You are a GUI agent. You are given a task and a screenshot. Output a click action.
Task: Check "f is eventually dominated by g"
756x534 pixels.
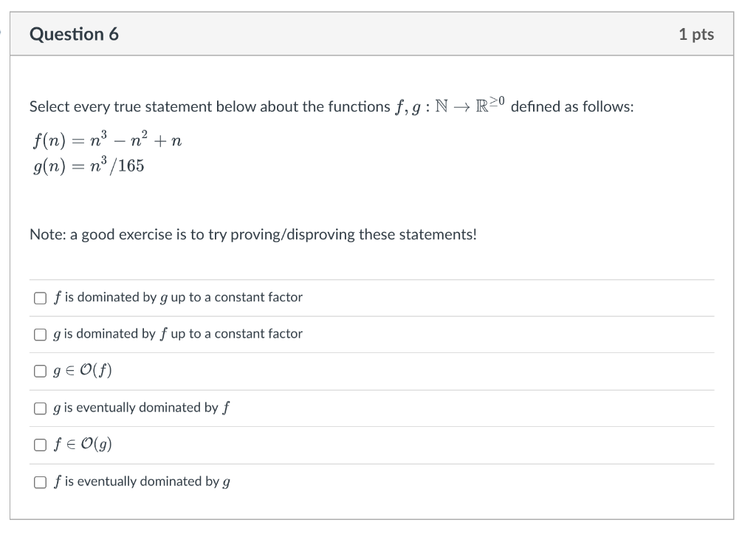39,482
